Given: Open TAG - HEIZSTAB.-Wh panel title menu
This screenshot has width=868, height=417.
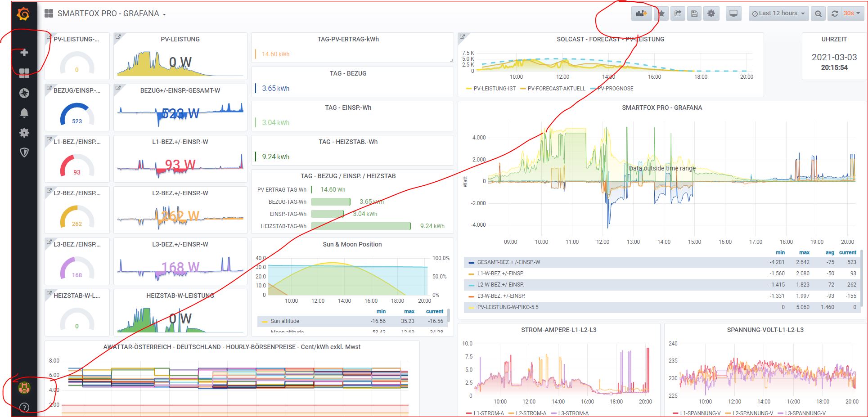Looking at the screenshot, I should [348, 142].
